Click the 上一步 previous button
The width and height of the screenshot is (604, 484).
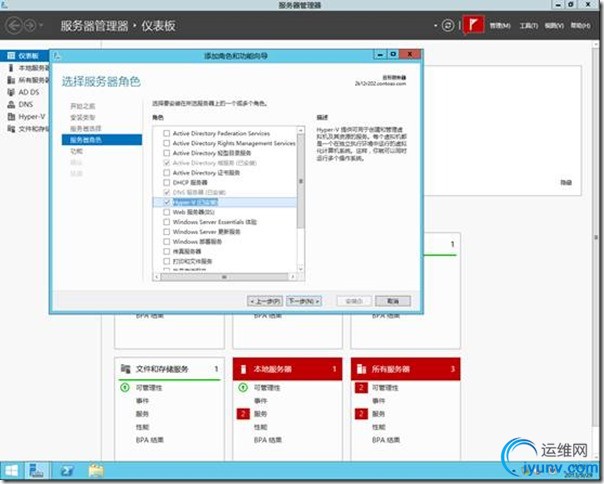(265, 301)
